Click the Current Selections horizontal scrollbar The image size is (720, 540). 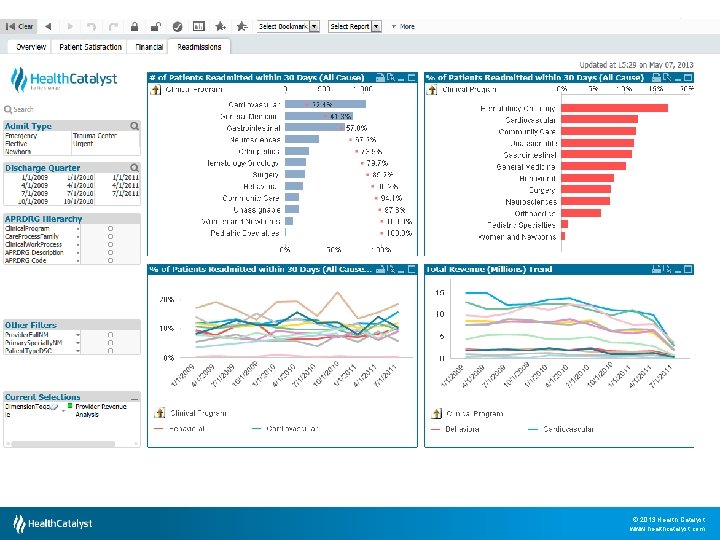tap(63, 444)
